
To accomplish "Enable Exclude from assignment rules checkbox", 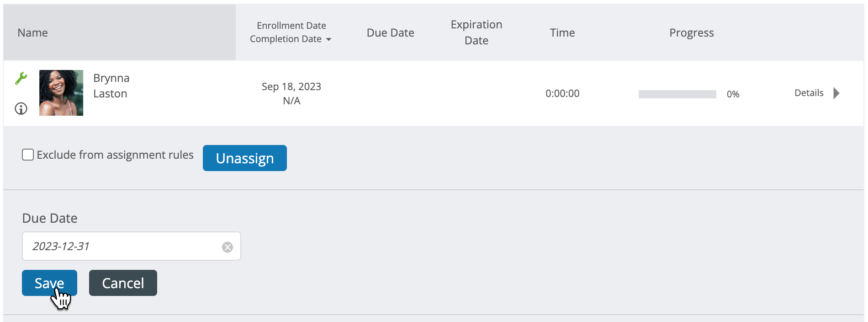I will 28,155.
